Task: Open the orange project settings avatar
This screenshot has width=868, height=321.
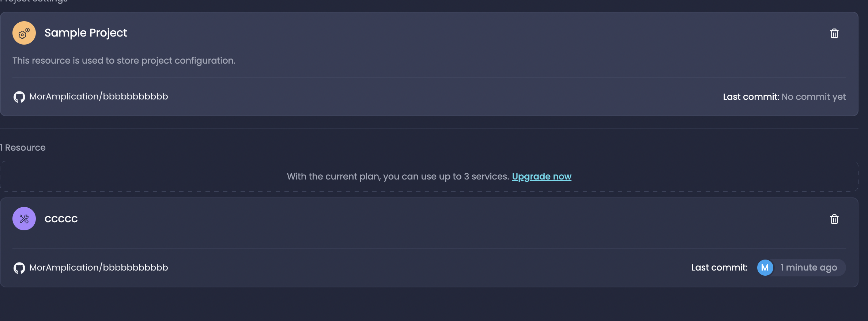Action: (23, 33)
